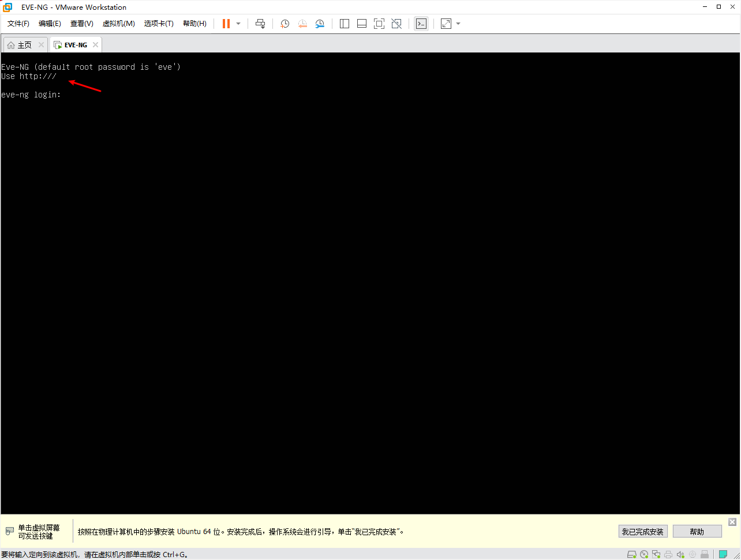The width and height of the screenshot is (741, 560).
Task: Toggle the console view icon
Action: click(421, 24)
